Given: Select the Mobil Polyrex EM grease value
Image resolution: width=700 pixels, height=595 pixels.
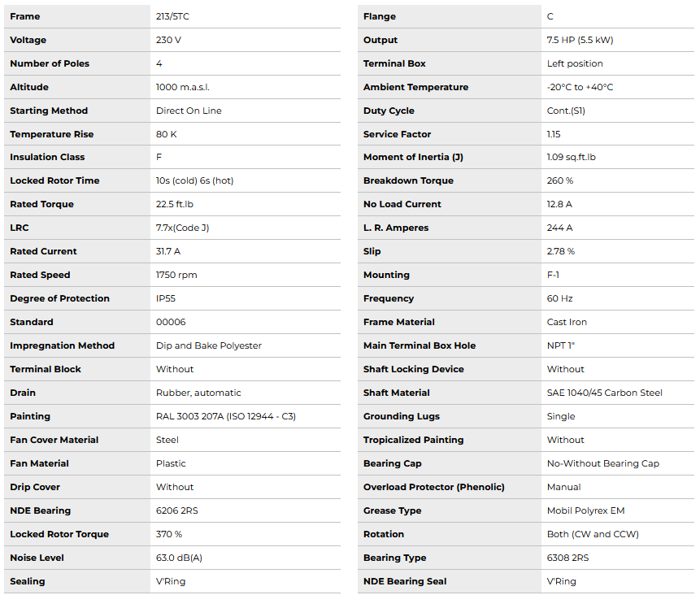Looking at the screenshot, I should [x=585, y=510].
